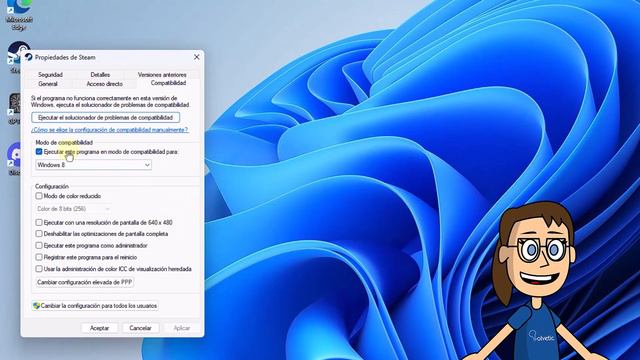
Task: Enable 640 x 480 screen resolution checkbox
Action: (39, 222)
